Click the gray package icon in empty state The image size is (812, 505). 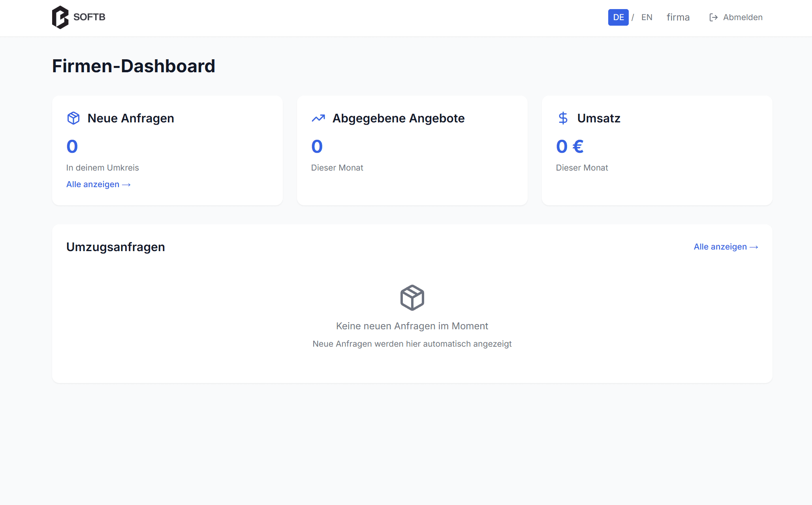pos(412,298)
